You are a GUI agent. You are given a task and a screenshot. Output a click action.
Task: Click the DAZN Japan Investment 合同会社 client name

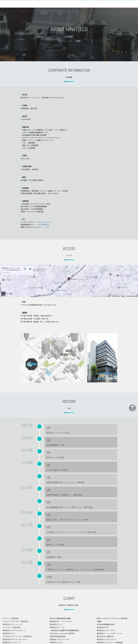62,633
